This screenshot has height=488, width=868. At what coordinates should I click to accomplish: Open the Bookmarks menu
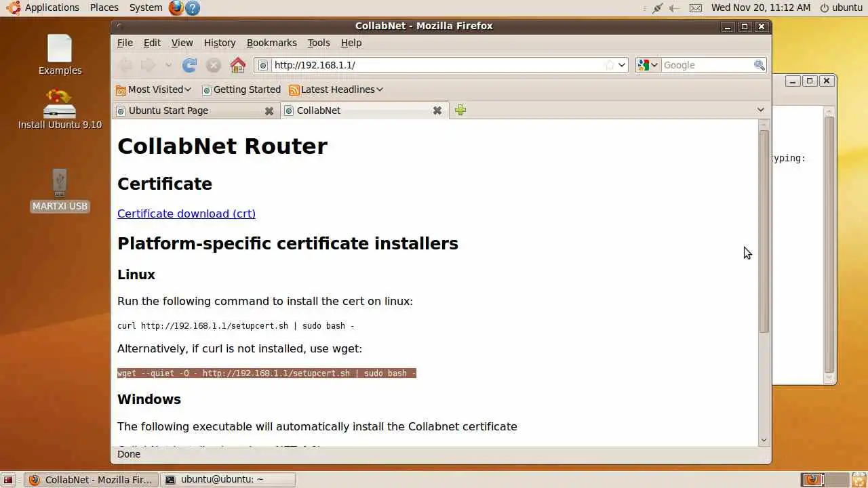click(271, 43)
